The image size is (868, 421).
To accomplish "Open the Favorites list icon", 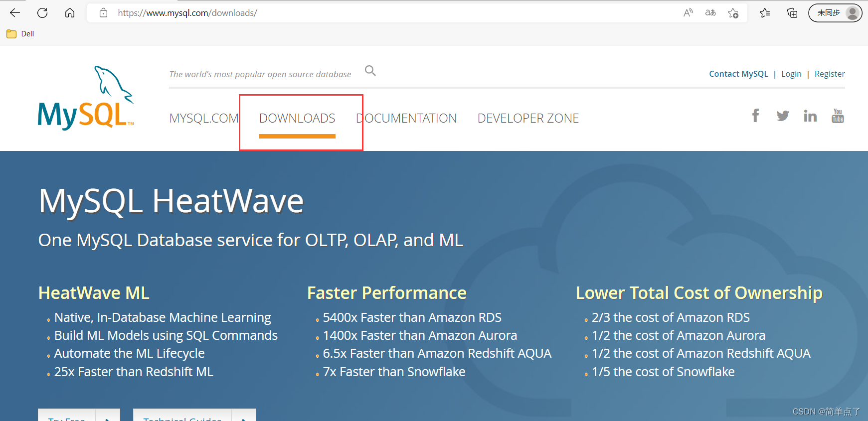I will click(765, 13).
